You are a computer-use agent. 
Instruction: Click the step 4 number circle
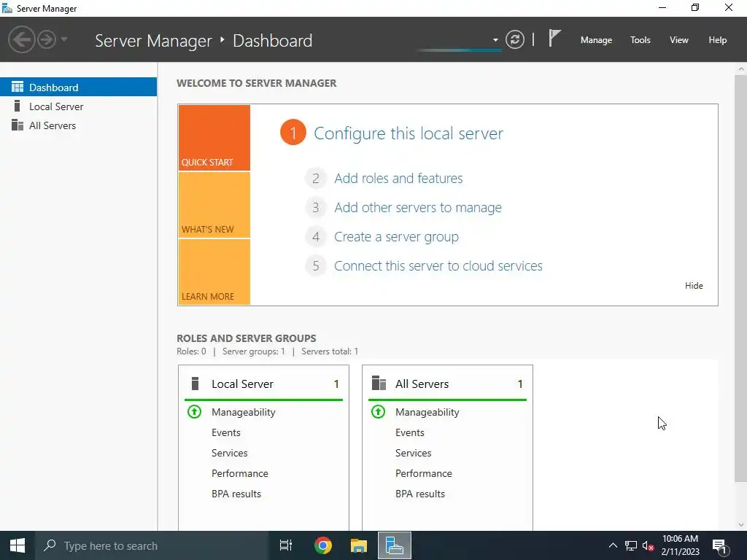click(315, 237)
